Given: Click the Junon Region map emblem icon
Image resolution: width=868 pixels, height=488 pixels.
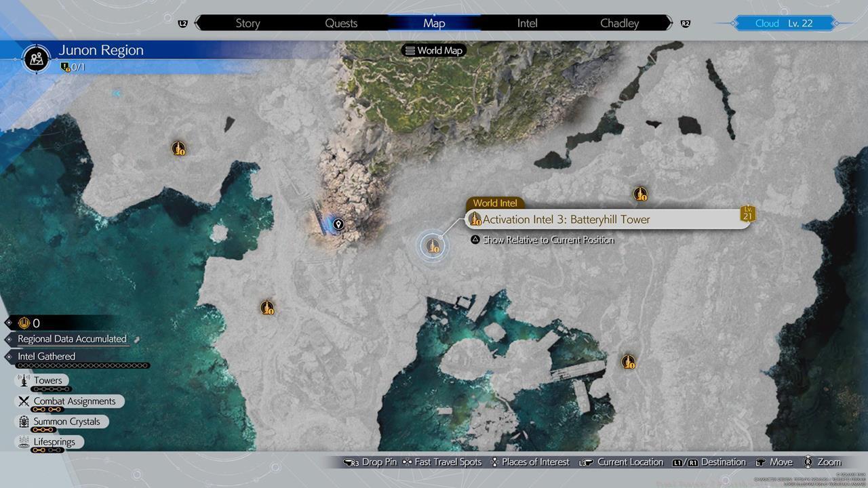Looking at the screenshot, I should click(x=37, y=58).
